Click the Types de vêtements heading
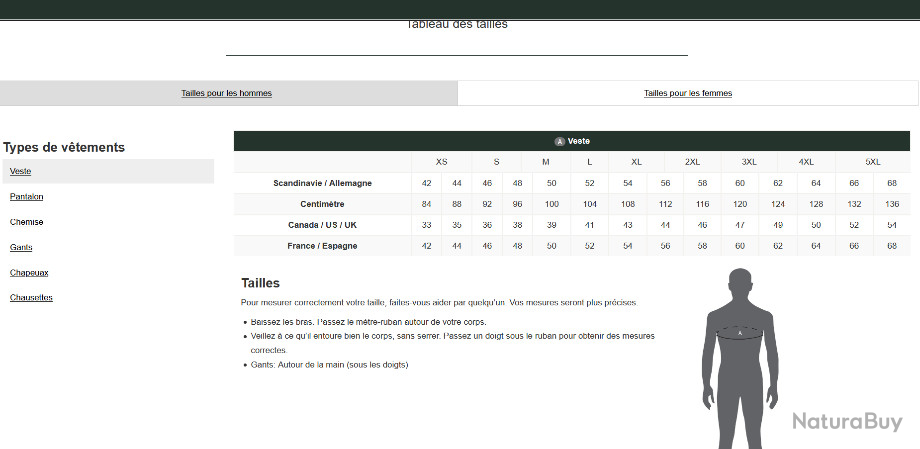The height and width of the screenshot is (449, 920). (64, 147)
